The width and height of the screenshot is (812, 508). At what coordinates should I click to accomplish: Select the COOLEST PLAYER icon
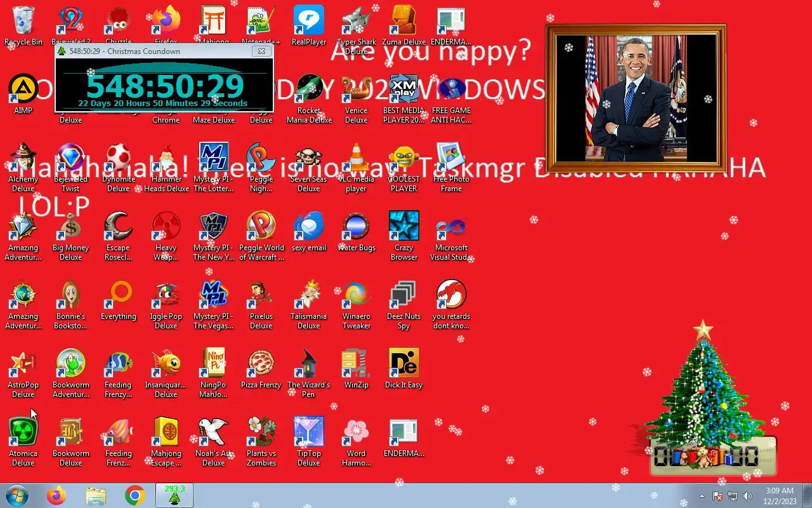[x=404, y=167]
